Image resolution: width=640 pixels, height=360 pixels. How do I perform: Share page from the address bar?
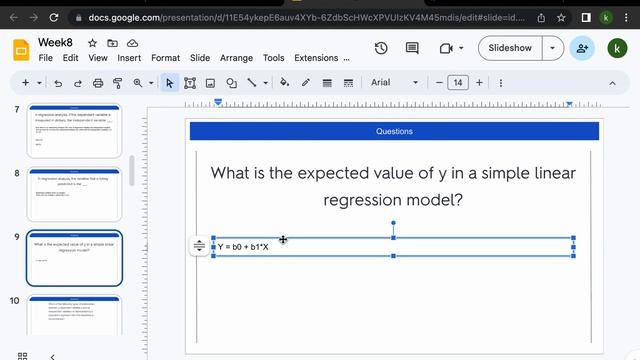tap(541, 18)
